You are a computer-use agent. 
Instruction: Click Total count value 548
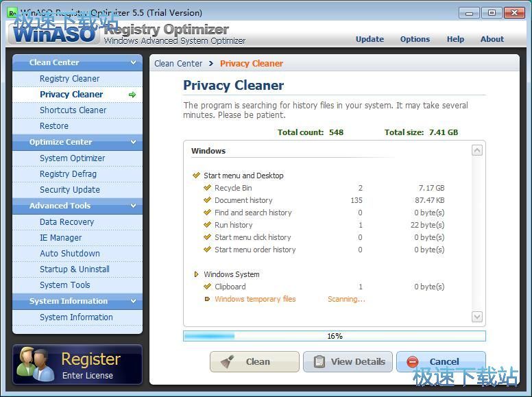336,132
